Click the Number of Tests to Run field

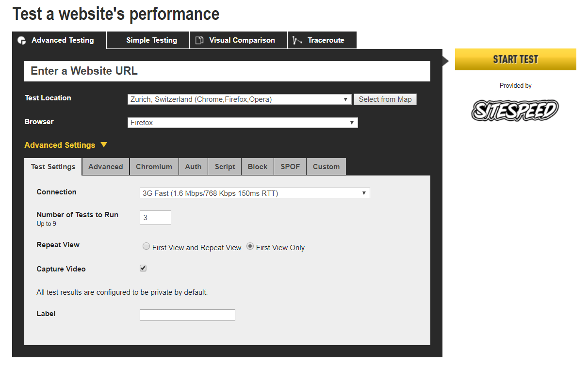click(155, 218)
